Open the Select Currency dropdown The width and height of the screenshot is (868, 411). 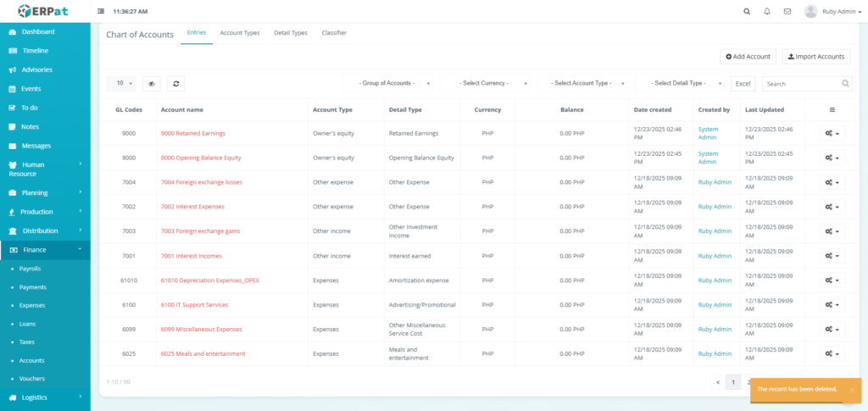(487, 83)
